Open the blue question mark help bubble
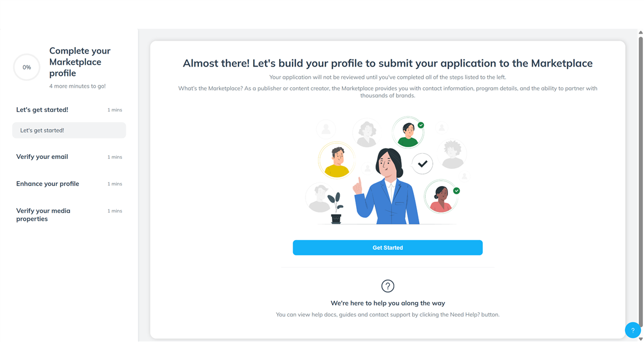This screenshot has width=644, height=342. click(632, 330)
